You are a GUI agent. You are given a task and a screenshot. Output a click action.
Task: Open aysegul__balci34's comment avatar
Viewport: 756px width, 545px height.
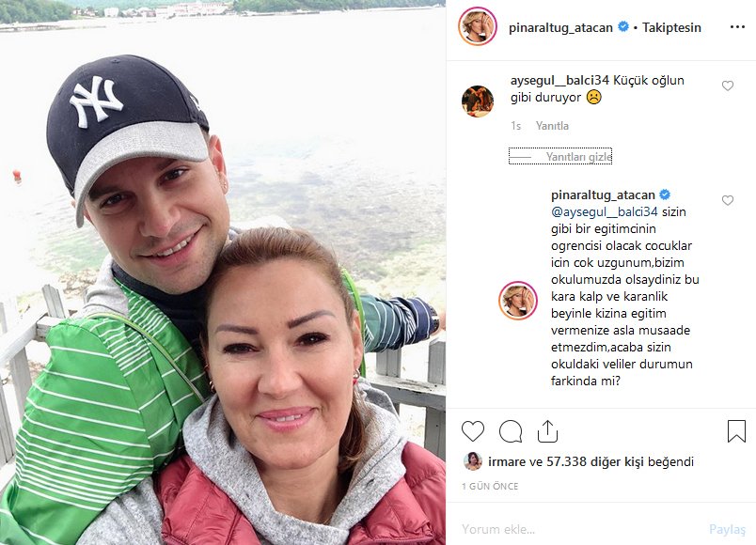pyautogui.click(x=478, y=101)
